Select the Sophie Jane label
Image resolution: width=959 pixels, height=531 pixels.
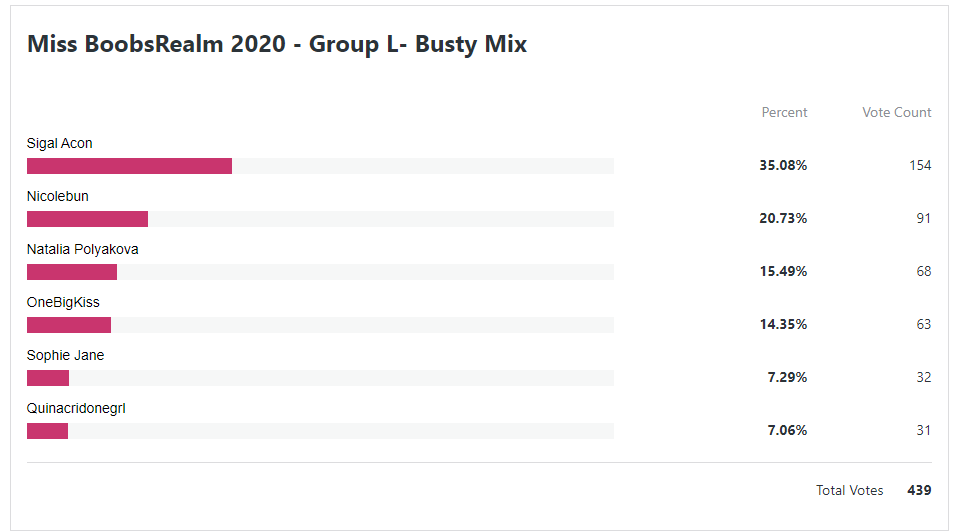[x=65, y=355]
